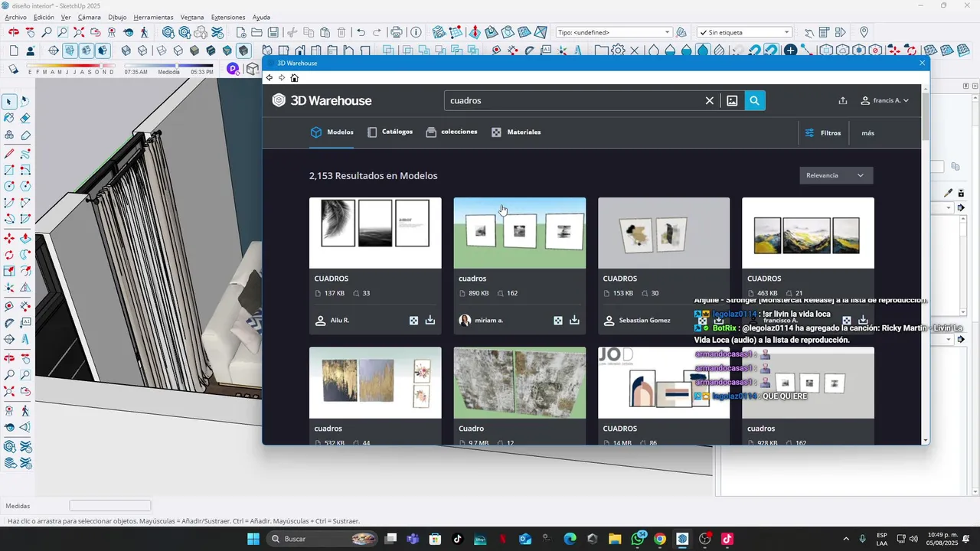Switch to the Materiales tab
Viewport: 980px width, 551px height.
[516, 132]
